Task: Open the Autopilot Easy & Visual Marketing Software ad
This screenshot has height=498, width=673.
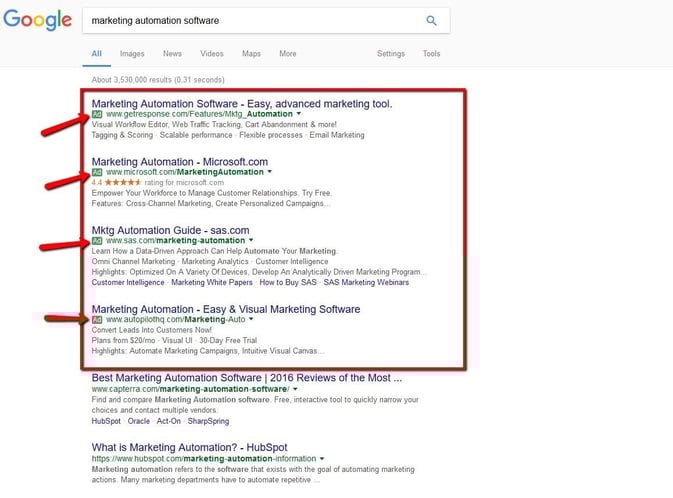Action: tap(226, 309)
